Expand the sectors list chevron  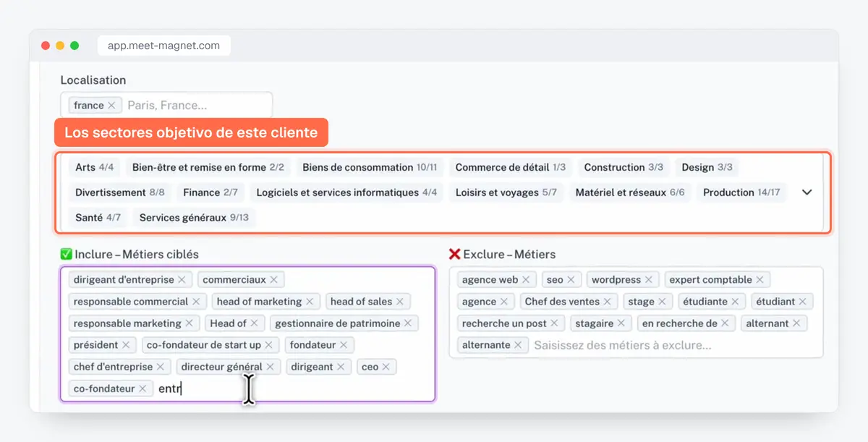pos(807,192)
